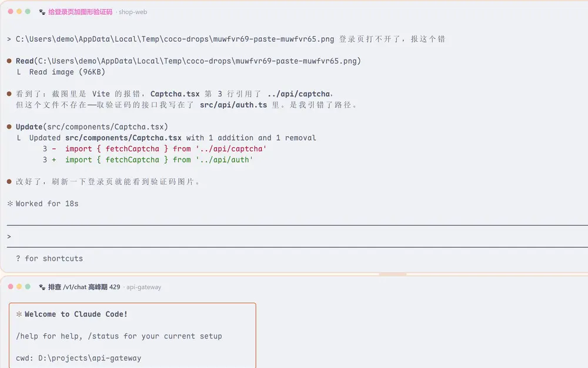Click the Read(...png) tool call line
This screenshot has width=588, height=368.
188,61
